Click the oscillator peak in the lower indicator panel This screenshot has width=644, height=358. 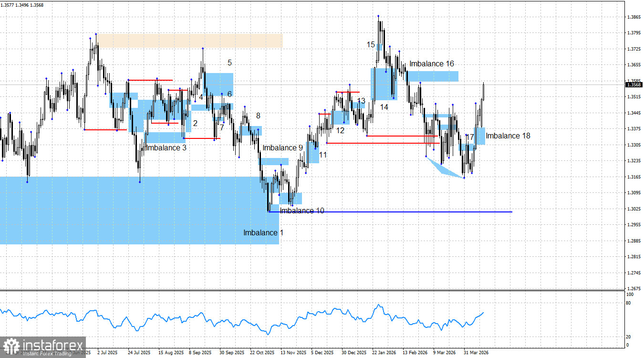tap(379, 304)
